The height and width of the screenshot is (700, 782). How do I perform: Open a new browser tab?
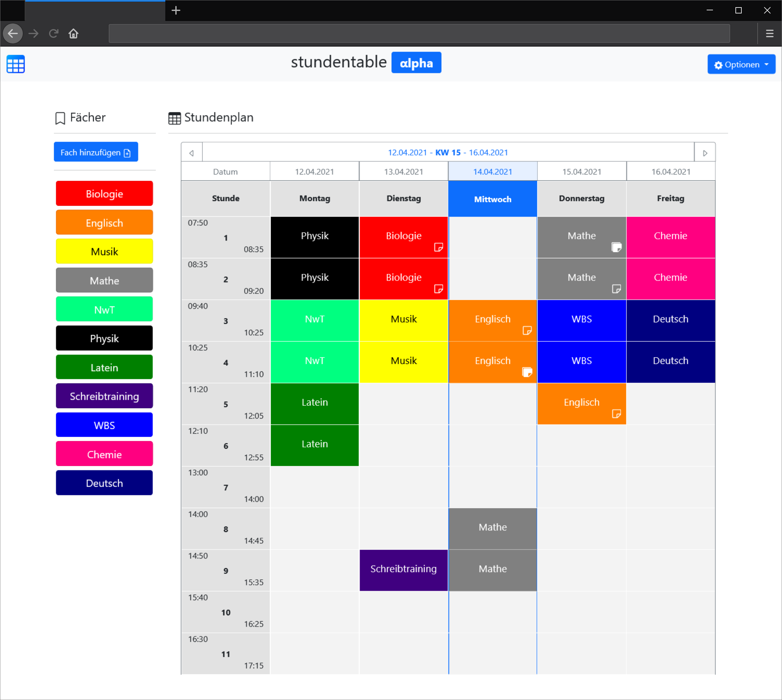tap(176, 10)
